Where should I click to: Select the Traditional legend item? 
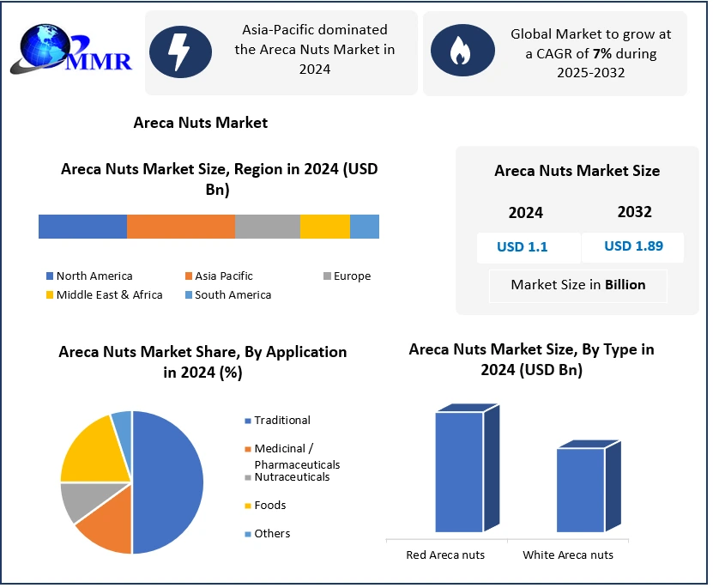281,421
